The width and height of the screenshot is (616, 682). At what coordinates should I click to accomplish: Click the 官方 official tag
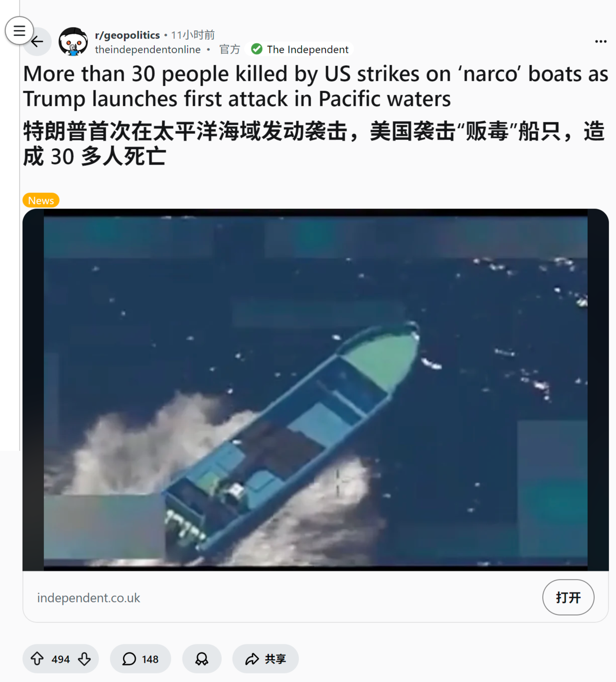click(230, 50)
